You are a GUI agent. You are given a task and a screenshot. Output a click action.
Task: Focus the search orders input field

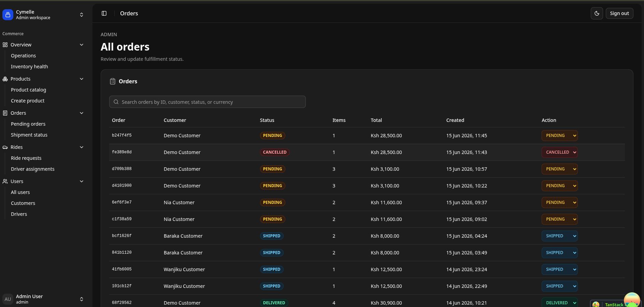pyautogui.click(x=207, y=102)
